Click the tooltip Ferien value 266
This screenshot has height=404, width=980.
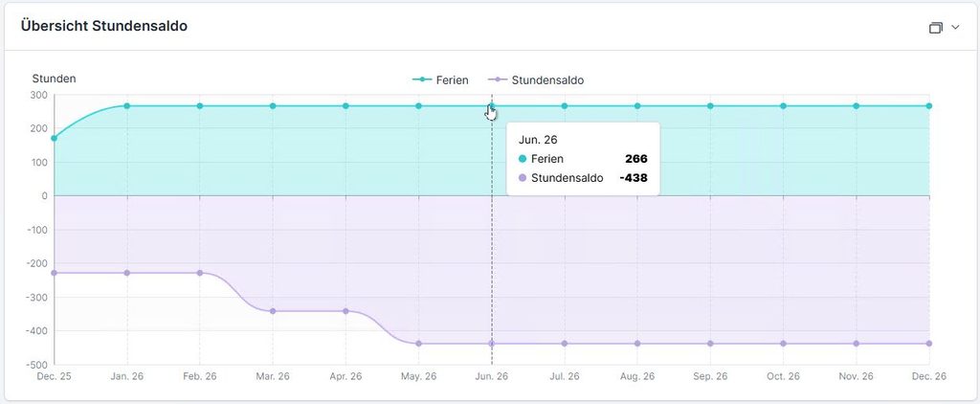click(636, 159)
